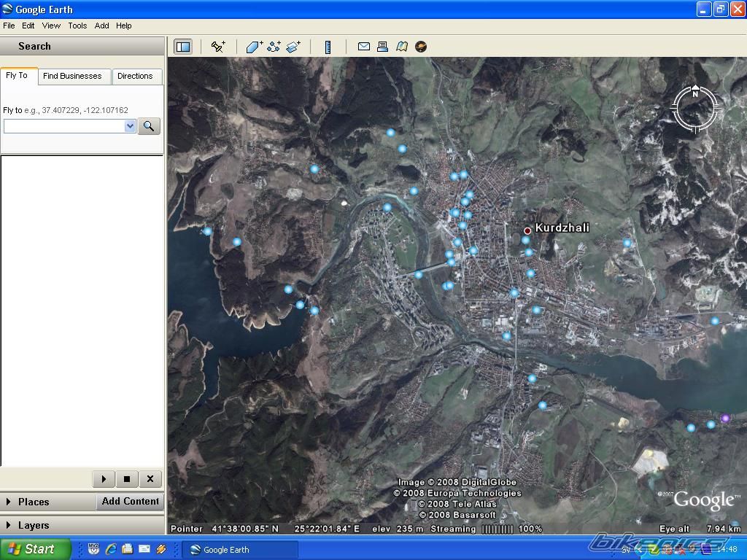Stop the tour playback
This screenshot has width=747, height=560.
pos(127,479)
